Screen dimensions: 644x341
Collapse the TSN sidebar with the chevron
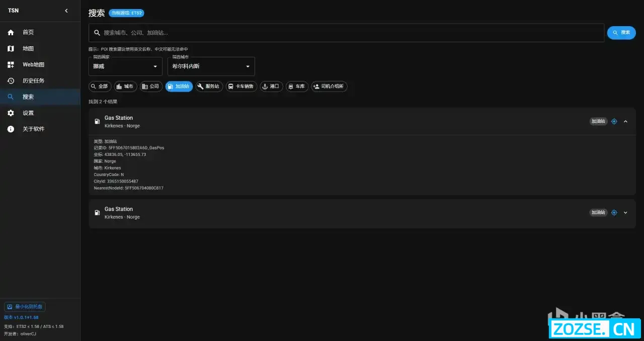66,11
